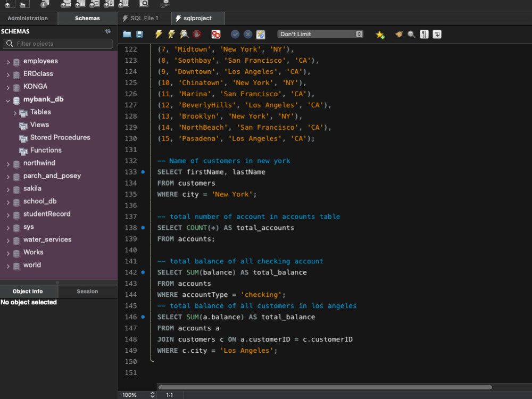The width and height of the screenshot is (532, 399).
Task: Run the Explain plan icon
Action: 184,34
